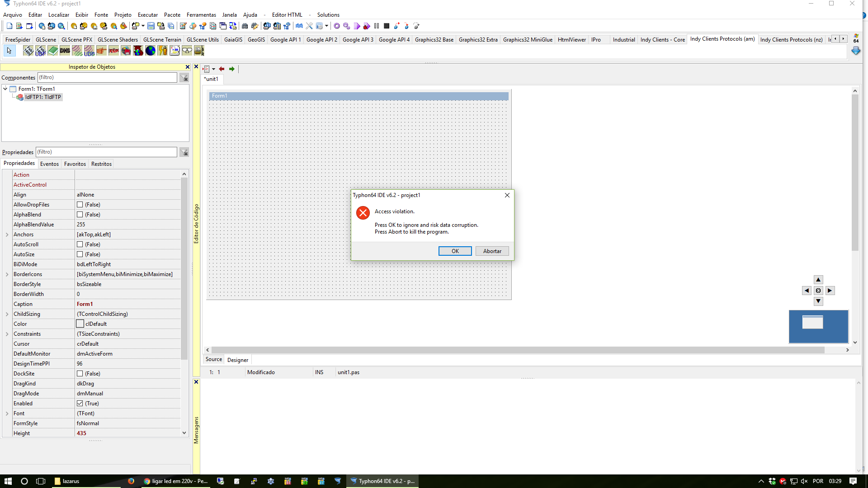Viewport: 868px width, 488px height.
Task: Toggle the AllowDropFiles checkbox
Action: 80,205
